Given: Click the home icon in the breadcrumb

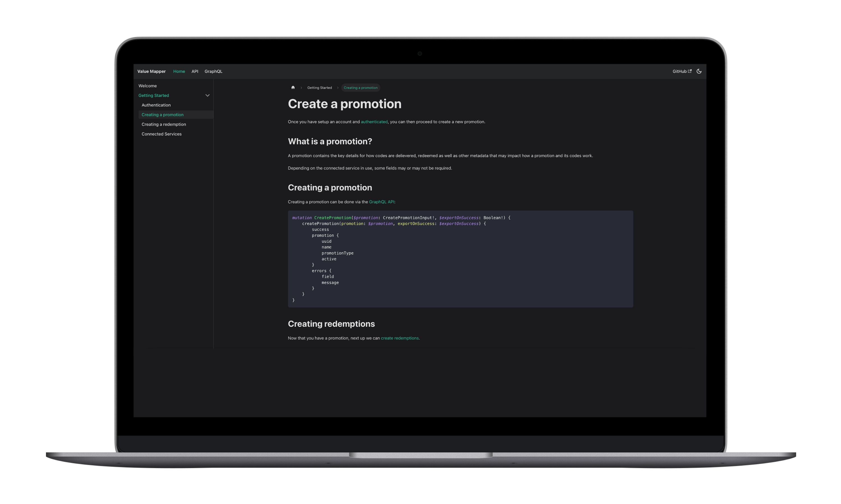Looking at the screenshot, I should pos(293,88).
